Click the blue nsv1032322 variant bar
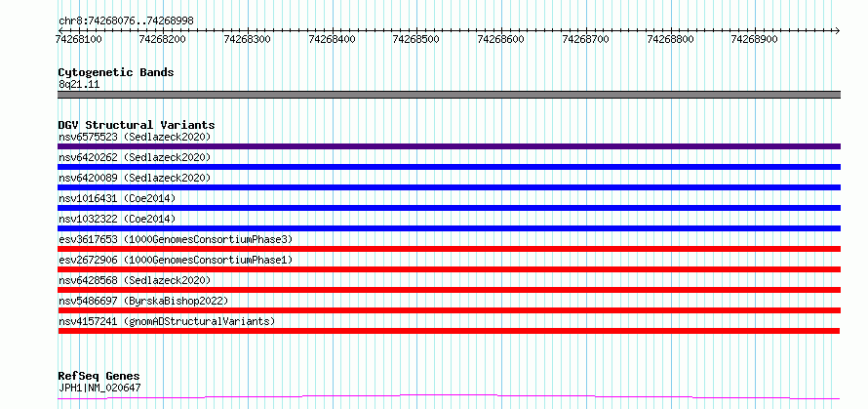Viewport: 868px width, 409px height. 449,228
